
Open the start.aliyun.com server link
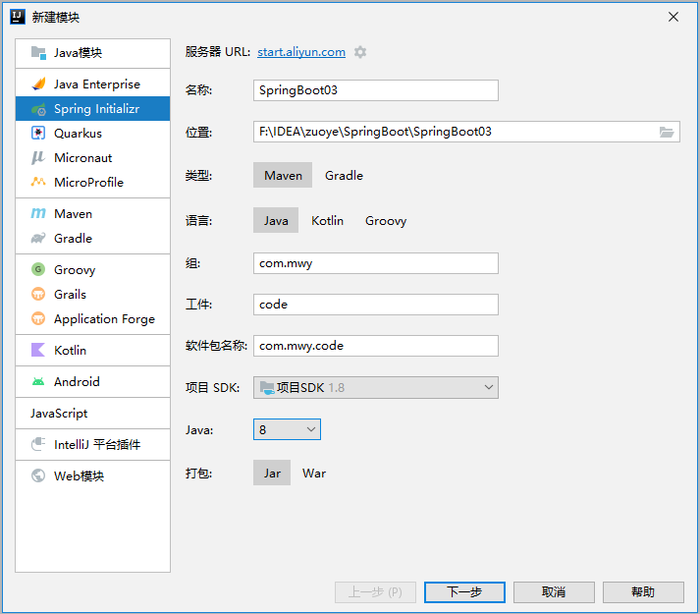(x=301, y=52)
